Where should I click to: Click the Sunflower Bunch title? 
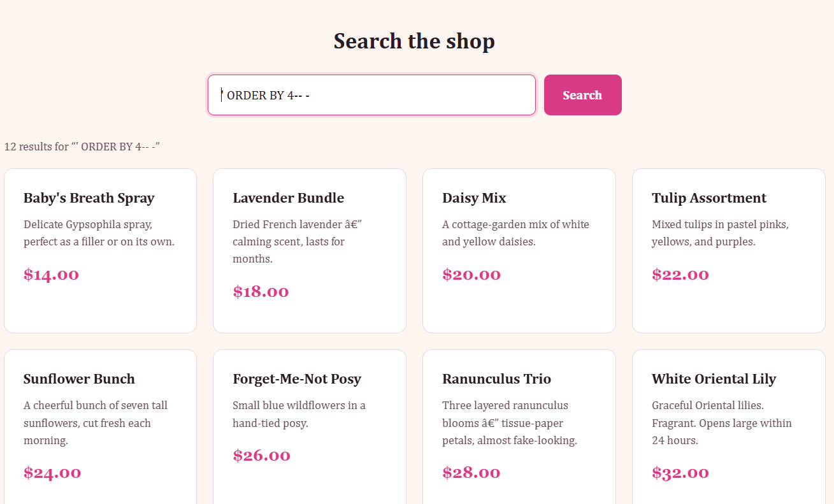(x=79, y=379)
